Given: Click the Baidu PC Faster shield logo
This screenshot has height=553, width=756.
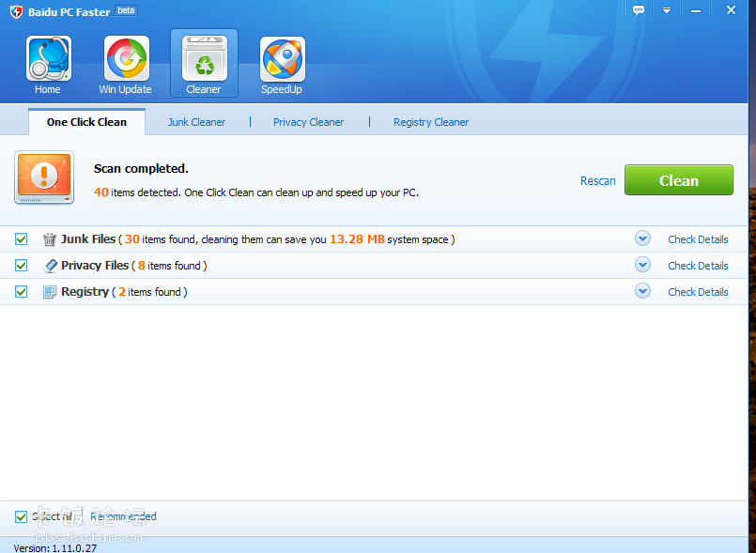Looking at the screenshot, I should (16, 11).
